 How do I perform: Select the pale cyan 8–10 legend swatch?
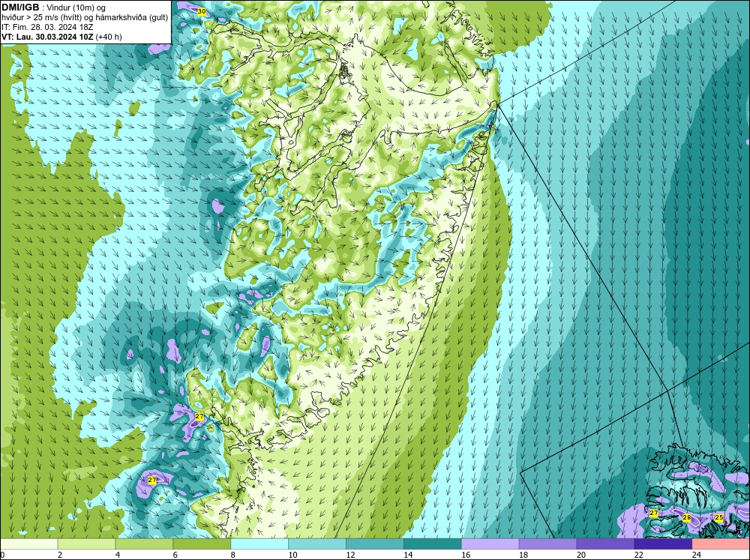259,544
